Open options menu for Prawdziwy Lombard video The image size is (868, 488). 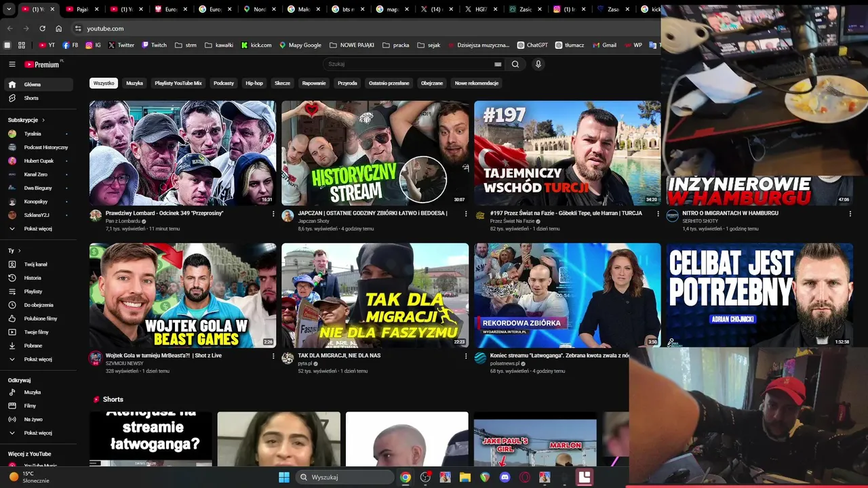click(273, 213)
